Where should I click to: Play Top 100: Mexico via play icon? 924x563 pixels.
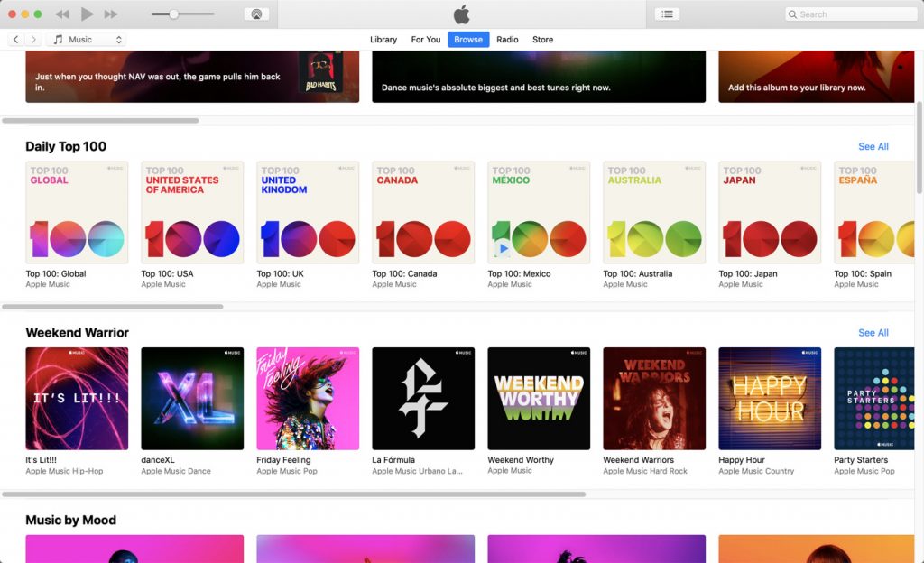[x=503, y=248]
